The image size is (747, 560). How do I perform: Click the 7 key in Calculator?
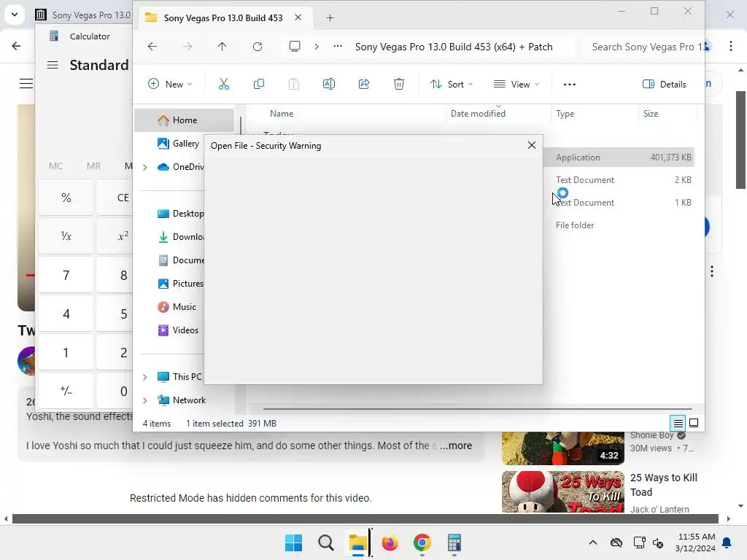(x=66, y=275)
